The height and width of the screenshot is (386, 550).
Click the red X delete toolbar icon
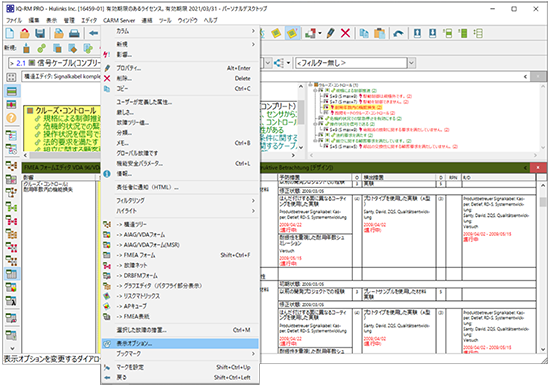[346, 33]
